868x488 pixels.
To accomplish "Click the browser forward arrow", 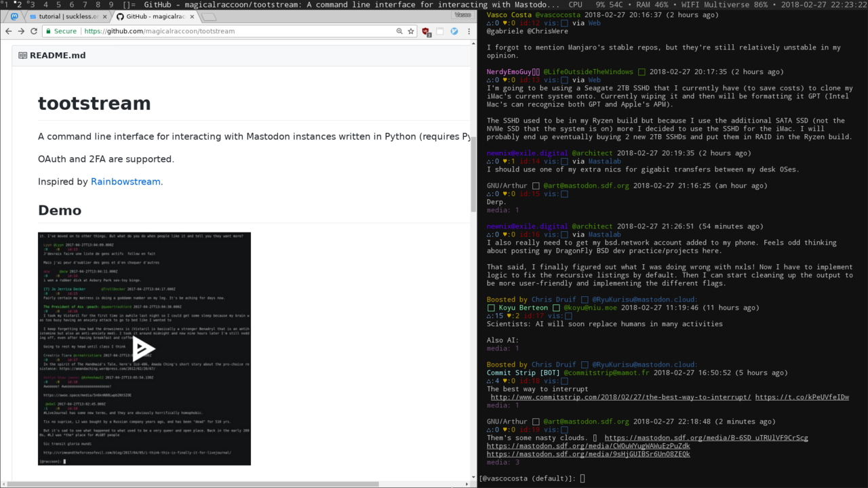I will (x=22, y=31).
